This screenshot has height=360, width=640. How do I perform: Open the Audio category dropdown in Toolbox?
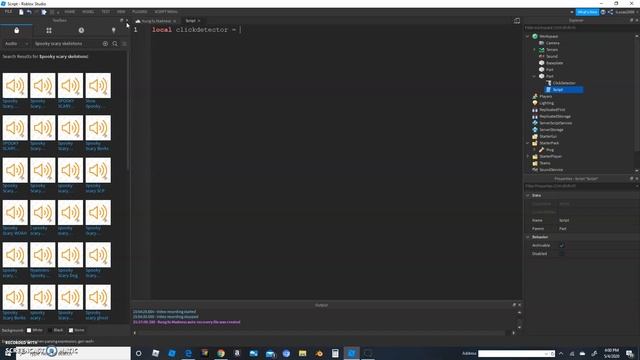(x=16, y=44)
